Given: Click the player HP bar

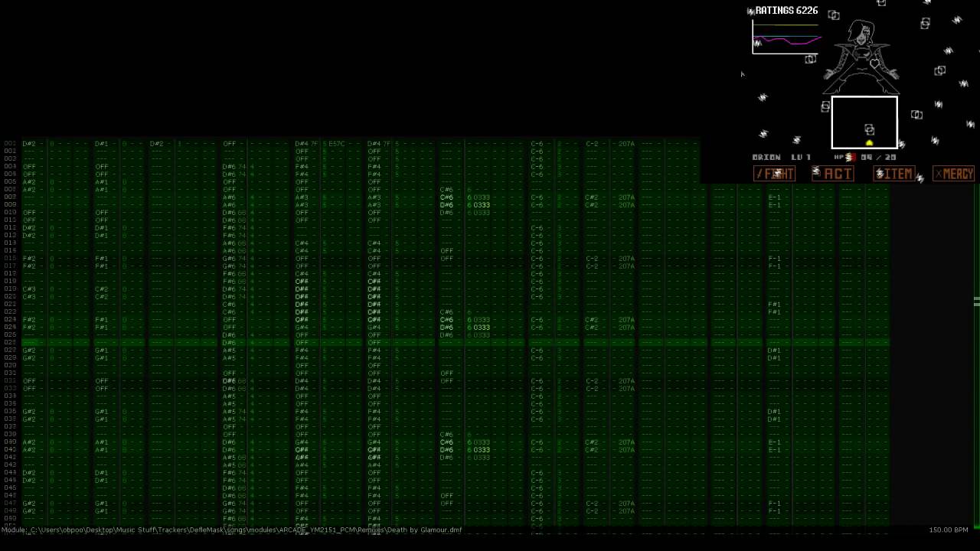Looking at the screenshot, I should tap(849, 157).
